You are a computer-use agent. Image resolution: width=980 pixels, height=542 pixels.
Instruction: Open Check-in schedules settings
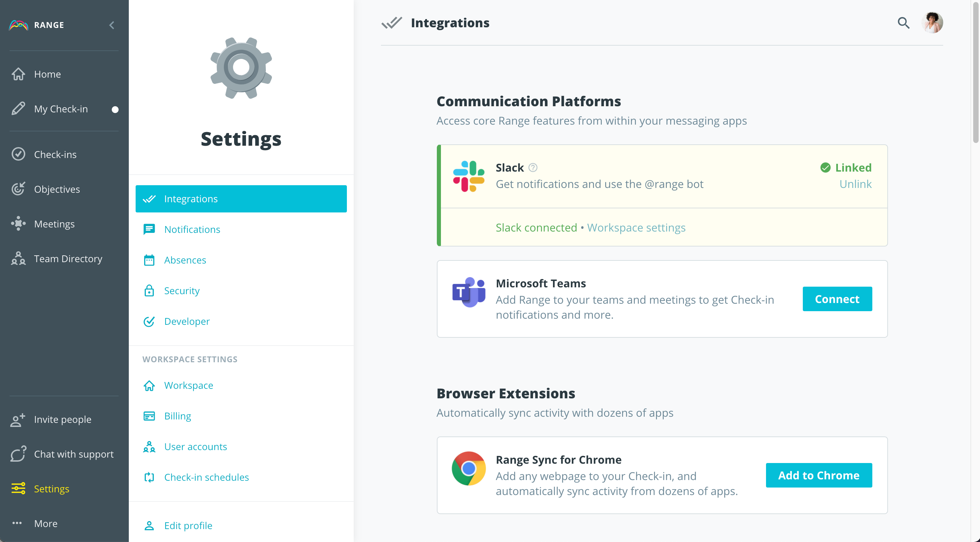point(241,477)
